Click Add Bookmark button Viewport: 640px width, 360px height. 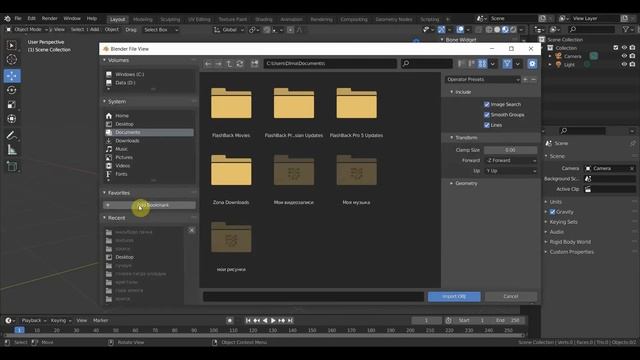(149, 205)
